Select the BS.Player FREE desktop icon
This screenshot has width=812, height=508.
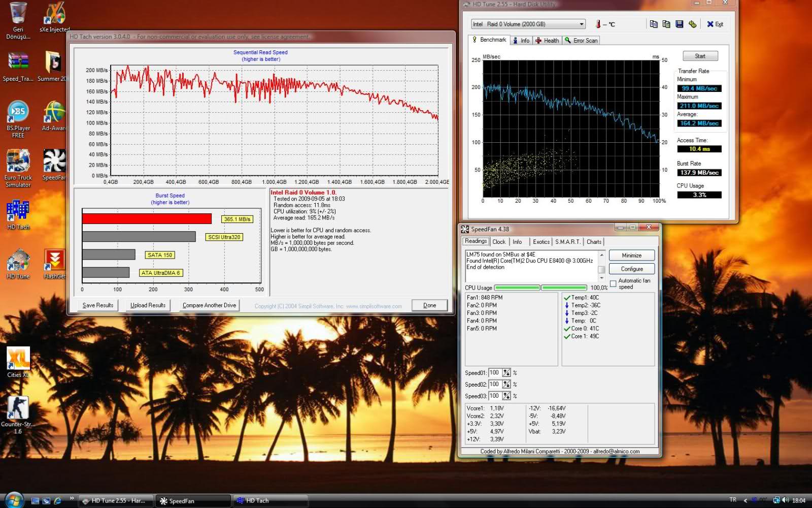pyautogui.click(x=18, y=119)
